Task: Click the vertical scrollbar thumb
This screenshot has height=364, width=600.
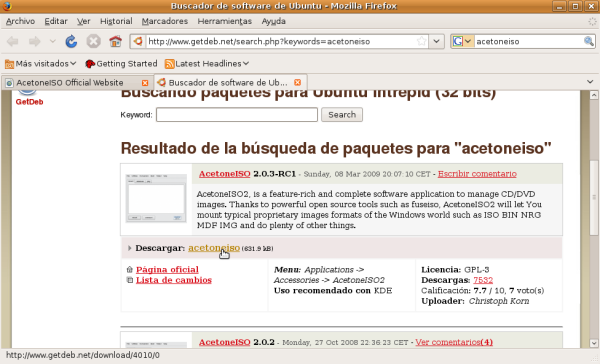Action: tap(594, 197)
